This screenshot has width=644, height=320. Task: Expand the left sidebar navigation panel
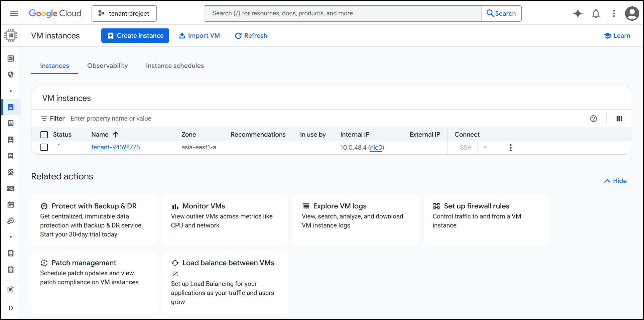tap(11, 308)
